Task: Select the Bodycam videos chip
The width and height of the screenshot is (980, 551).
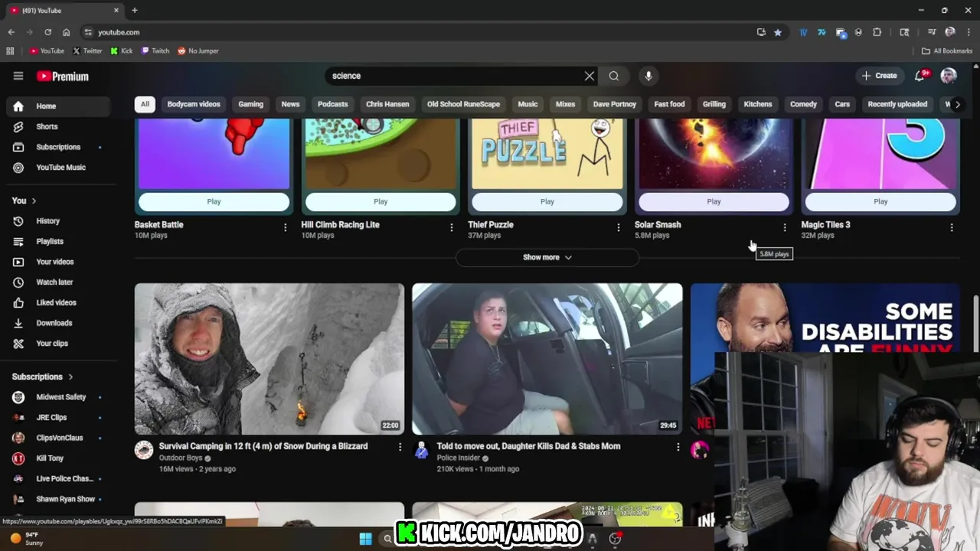Action: tap(194, 104)
